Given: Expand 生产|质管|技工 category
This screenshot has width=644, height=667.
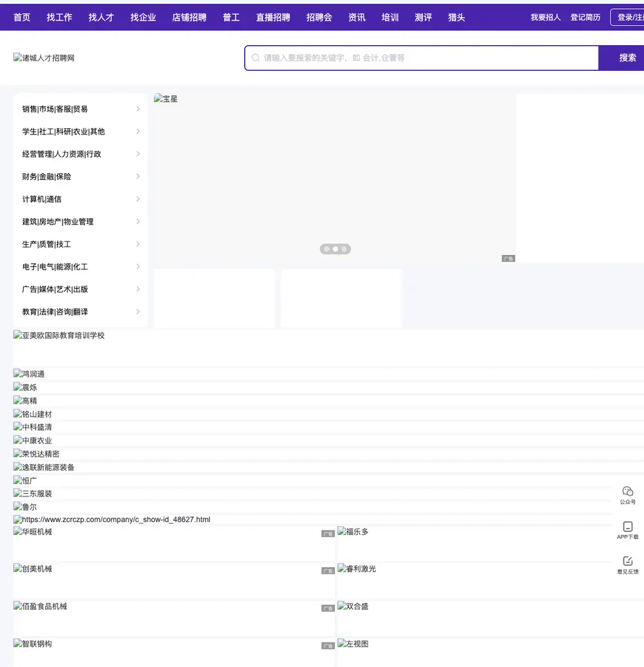Looking at the screenshot, I should (x=80, y=244).
